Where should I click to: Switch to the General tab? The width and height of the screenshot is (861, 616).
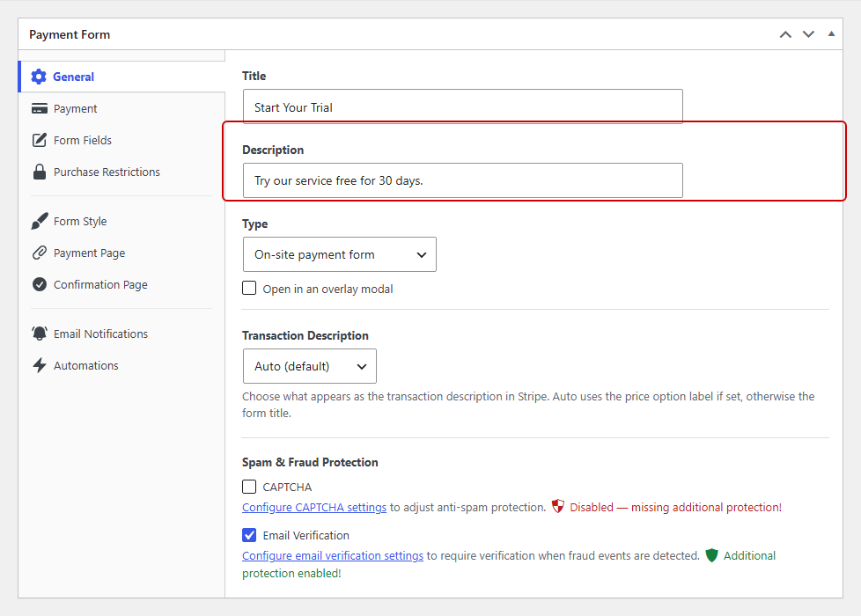point(121,77)
